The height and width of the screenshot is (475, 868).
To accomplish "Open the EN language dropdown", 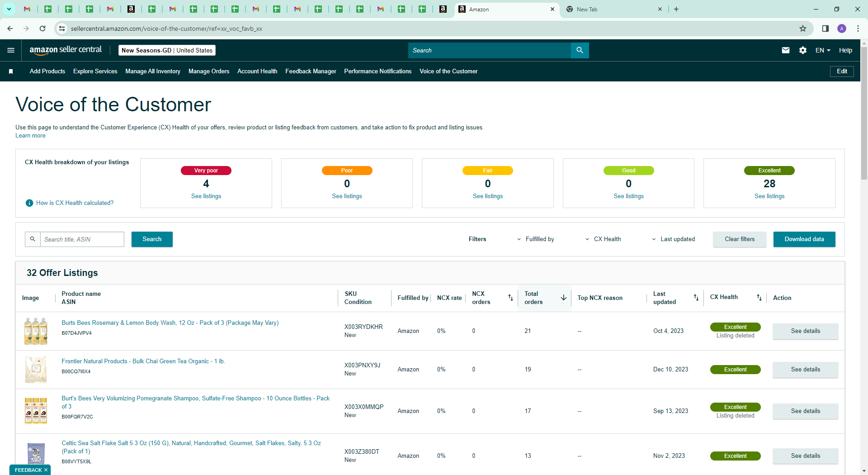I will (x=823, y=50).
